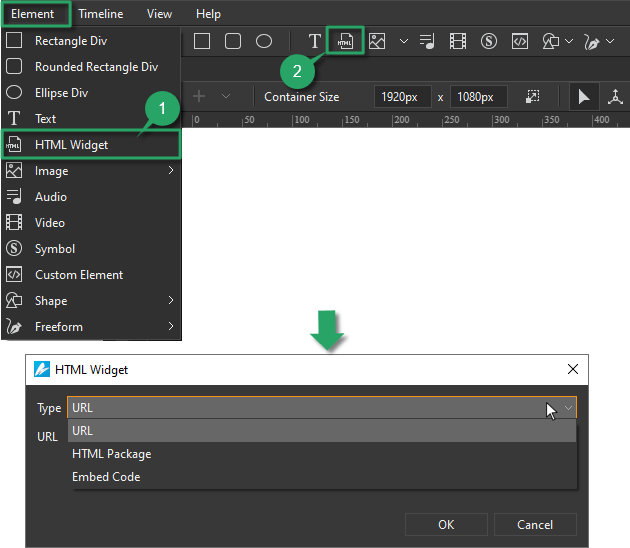Open the dropdown next to plus icon
Screen dimensions: 630x548
[226, 96]
